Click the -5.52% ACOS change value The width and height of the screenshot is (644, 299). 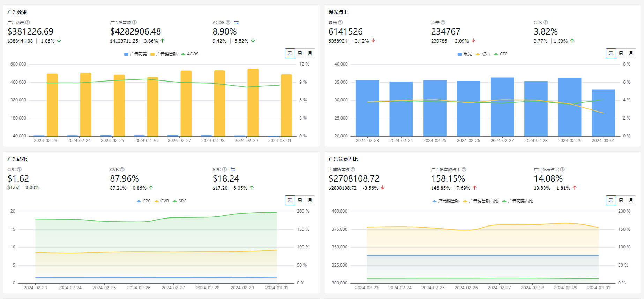[241, 41]
